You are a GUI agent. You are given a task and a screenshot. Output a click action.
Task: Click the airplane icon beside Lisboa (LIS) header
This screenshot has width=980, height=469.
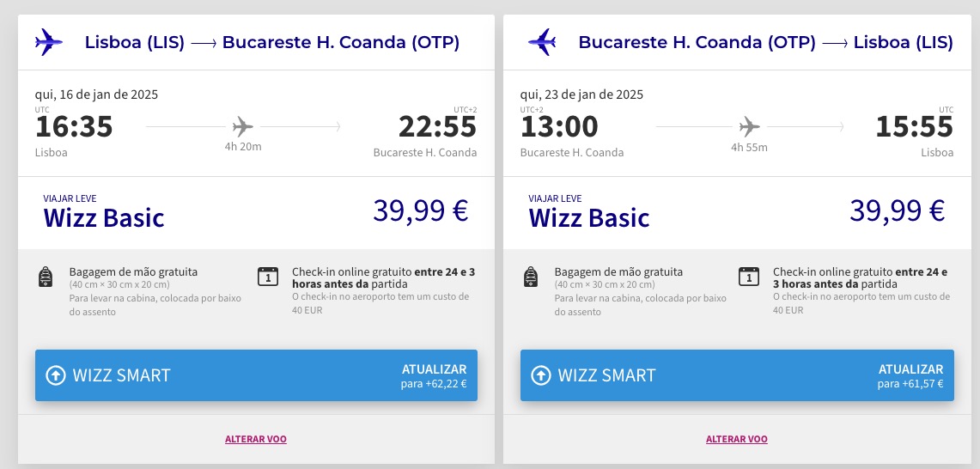49,42
